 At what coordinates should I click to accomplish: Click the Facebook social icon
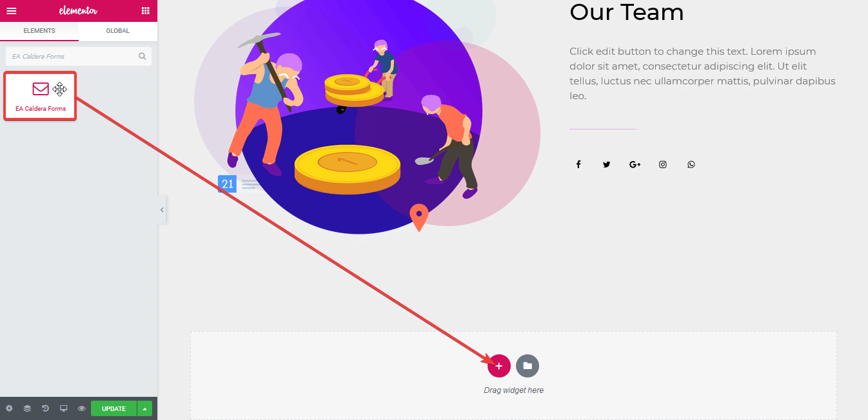[x=578, y=164]
